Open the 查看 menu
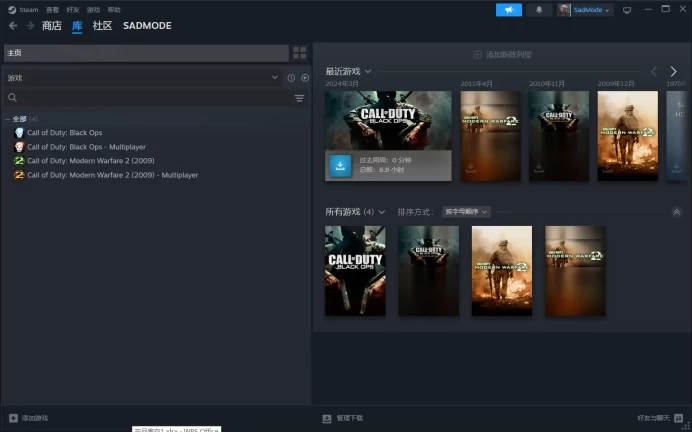 (x=52, y=10)
